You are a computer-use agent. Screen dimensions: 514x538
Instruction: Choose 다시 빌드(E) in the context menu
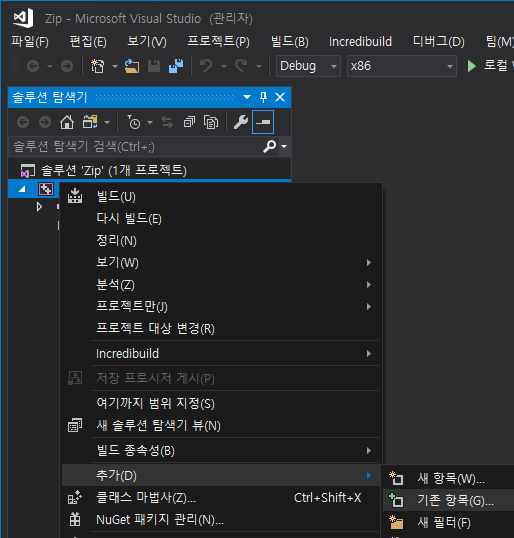[x=221, y=219]
